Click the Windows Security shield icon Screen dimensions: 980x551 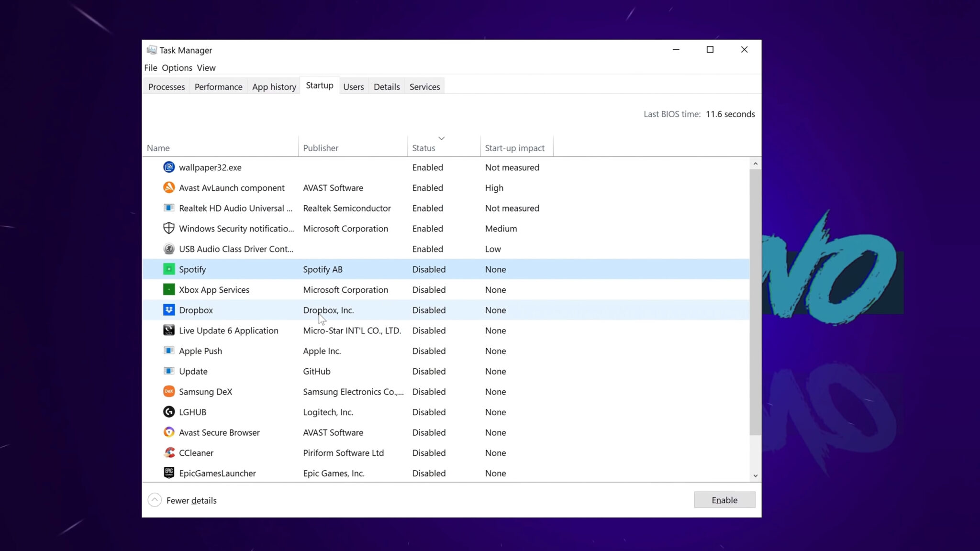[169, 228]
